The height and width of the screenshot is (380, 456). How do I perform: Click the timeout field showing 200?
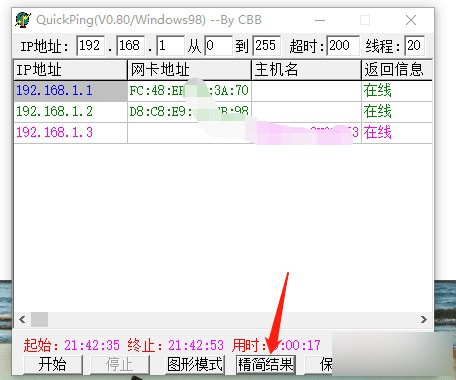click(x=343, y=45)
